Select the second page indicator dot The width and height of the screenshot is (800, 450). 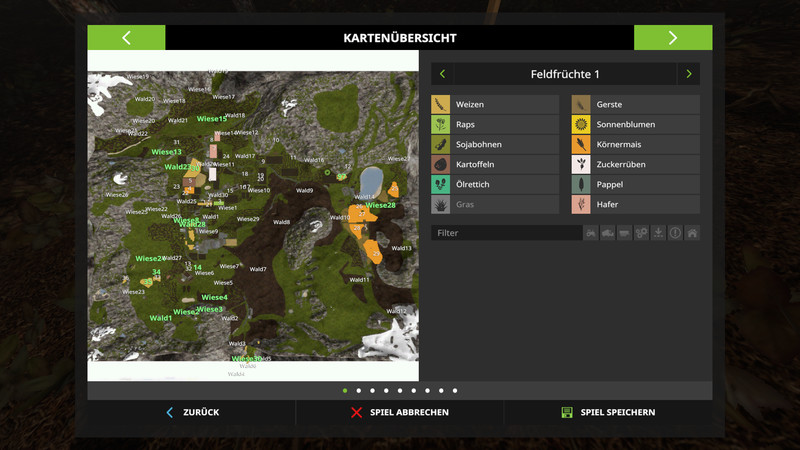(359, 391)
